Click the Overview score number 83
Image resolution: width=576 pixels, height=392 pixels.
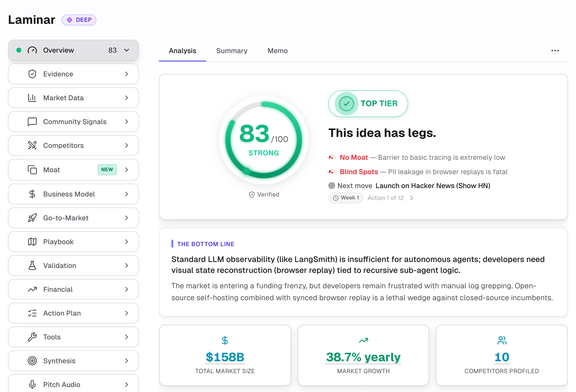pos(112,50)
